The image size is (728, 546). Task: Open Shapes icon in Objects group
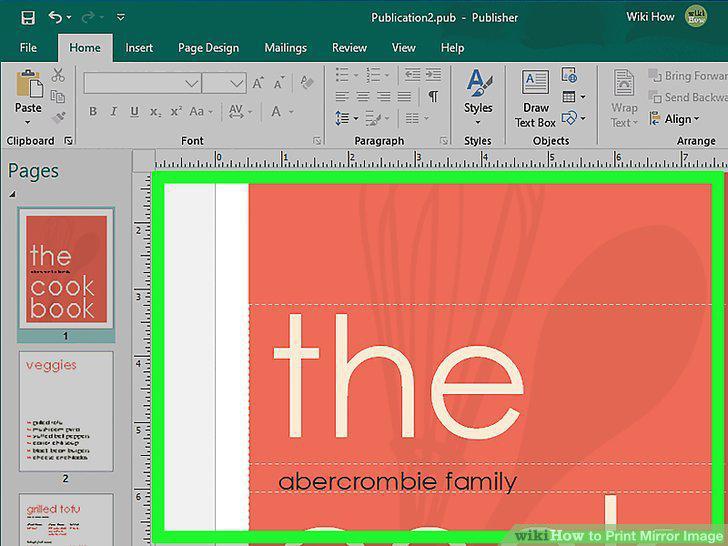click(574, 118)
